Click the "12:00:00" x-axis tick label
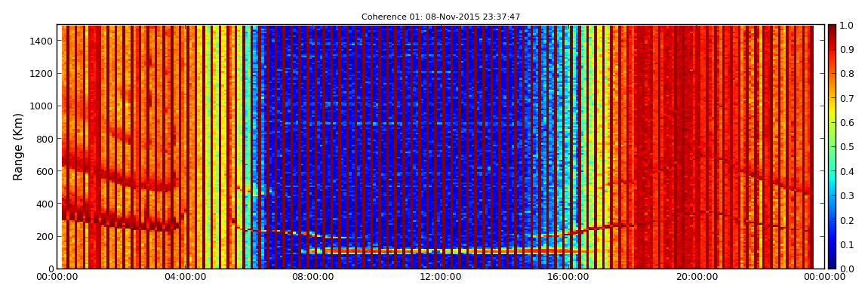This screenshot has width=868, height=307. point(442,277)
